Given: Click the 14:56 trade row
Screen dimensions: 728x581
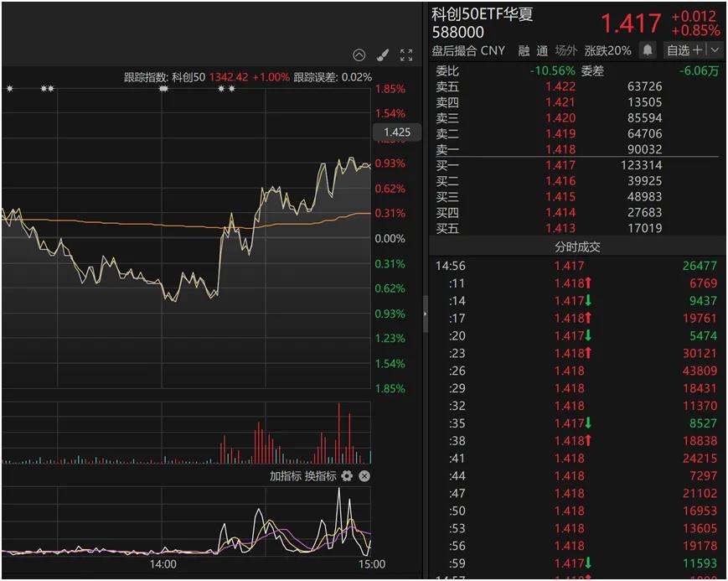Looking at the screenshot, I should pos(576,266).
